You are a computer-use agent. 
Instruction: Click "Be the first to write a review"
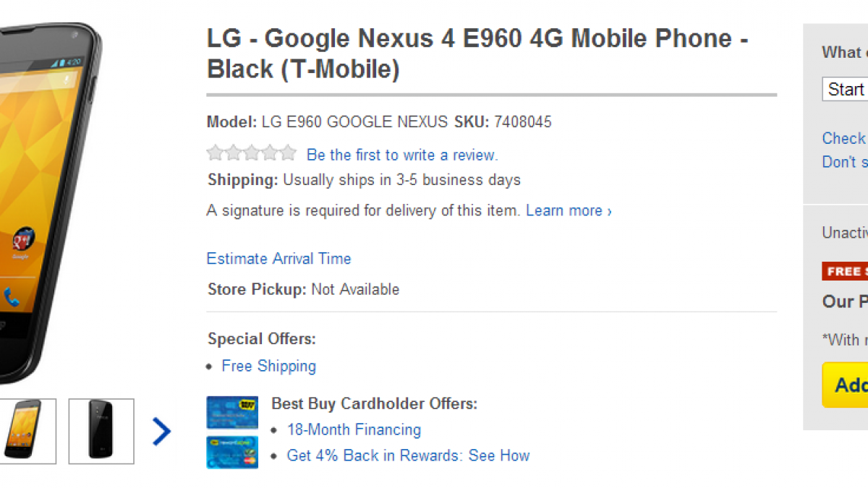(402, 155)
